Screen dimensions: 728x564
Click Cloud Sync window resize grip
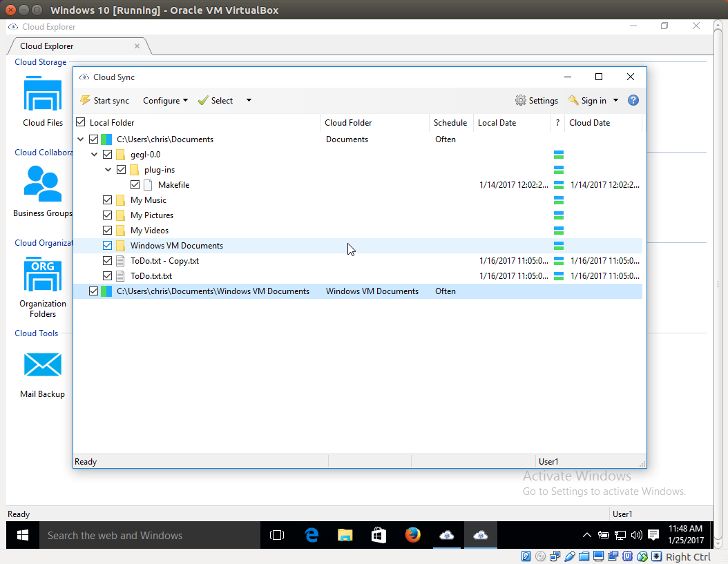click(x=642, y=464)
